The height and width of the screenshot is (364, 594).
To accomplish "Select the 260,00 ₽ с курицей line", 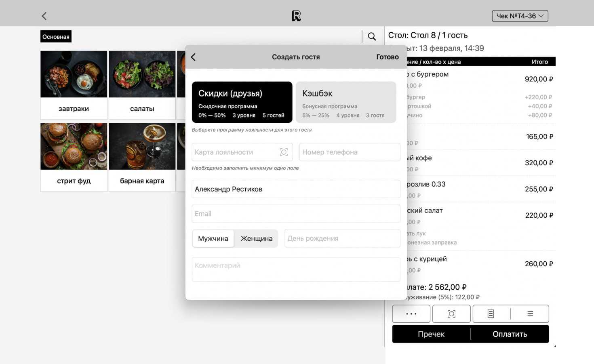I will (481, 264).
